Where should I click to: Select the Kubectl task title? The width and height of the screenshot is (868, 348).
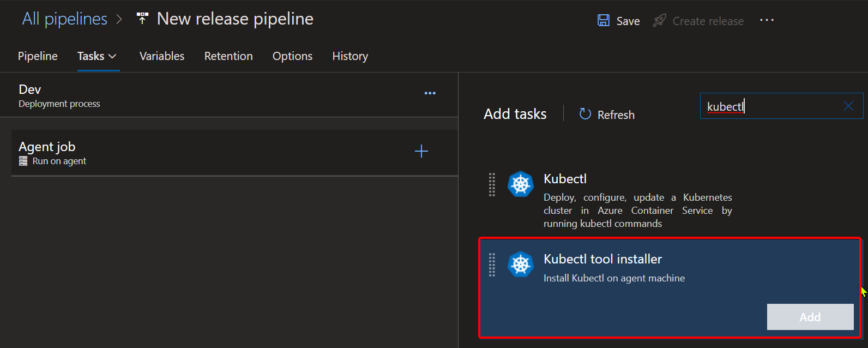pos(565,179)
